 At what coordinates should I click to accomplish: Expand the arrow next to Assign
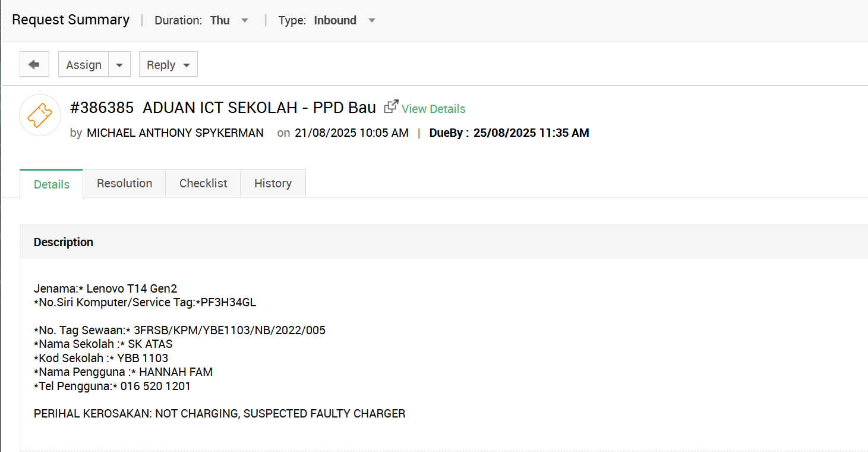[x=119, y=65]
